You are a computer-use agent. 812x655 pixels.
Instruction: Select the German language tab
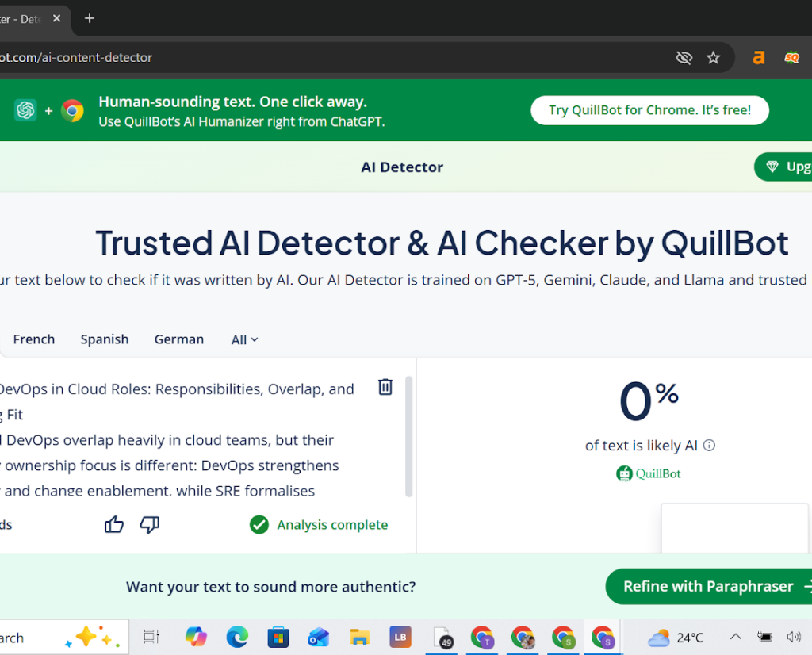coord(179,339)
